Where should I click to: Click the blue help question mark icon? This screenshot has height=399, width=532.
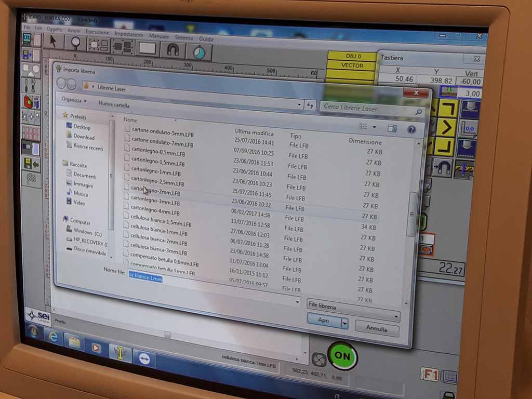411,129
